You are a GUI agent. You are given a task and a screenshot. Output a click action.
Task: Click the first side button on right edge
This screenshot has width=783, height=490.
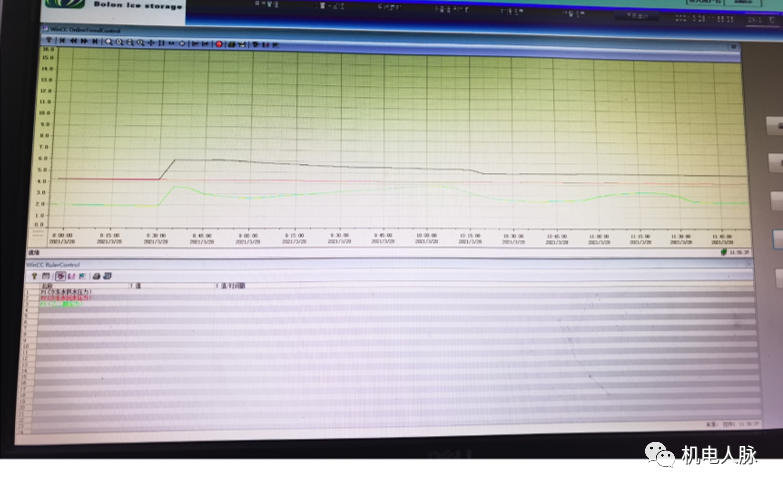pos(776,125)
